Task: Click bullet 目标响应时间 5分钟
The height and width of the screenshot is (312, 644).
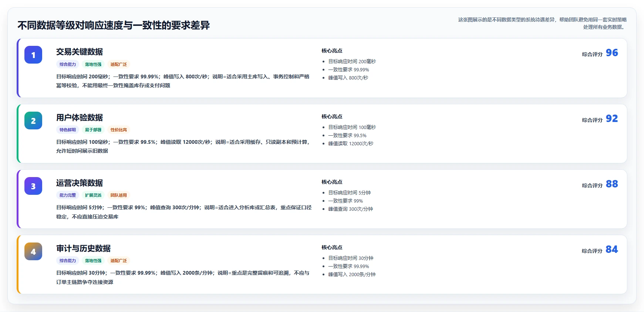Action: tap(350, 193)
